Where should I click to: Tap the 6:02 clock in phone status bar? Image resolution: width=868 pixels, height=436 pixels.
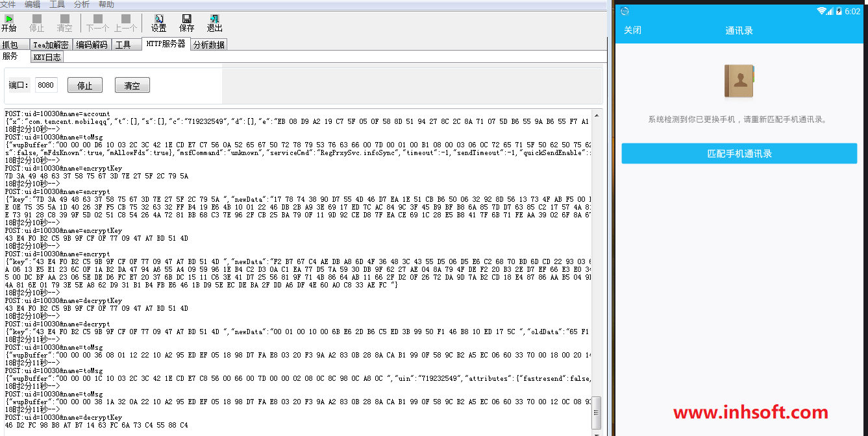(852, 11)
